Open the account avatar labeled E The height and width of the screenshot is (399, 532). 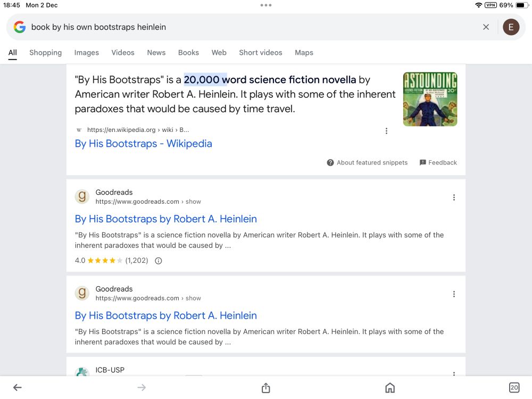(x=511, y=27)
